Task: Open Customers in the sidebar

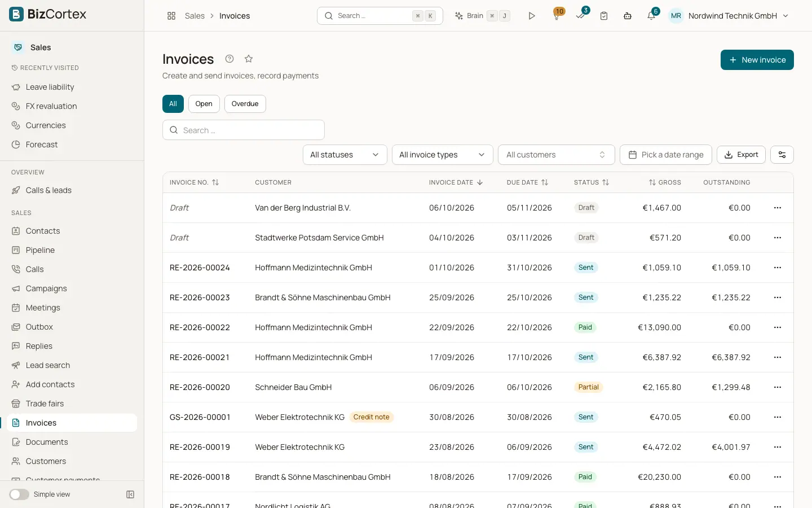Action: (72, 461)
